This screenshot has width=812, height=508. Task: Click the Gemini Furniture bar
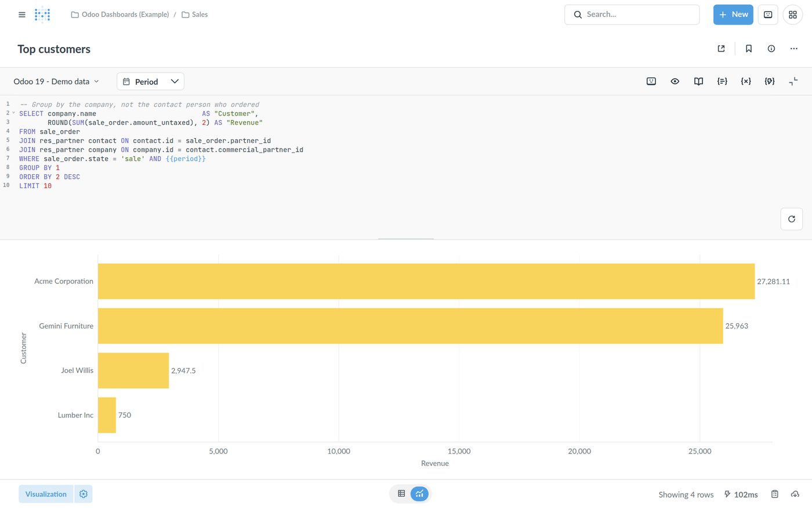[x=411, y=326]
